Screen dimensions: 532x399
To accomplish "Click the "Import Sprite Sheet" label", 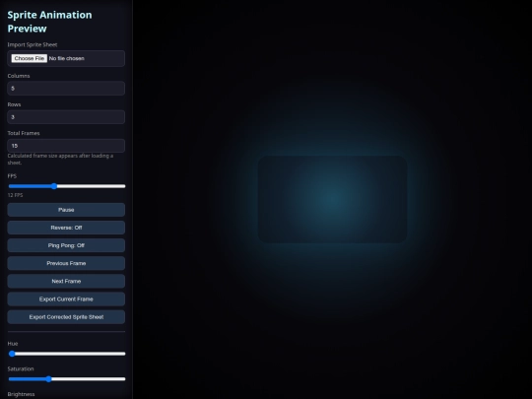I will 33,44.
